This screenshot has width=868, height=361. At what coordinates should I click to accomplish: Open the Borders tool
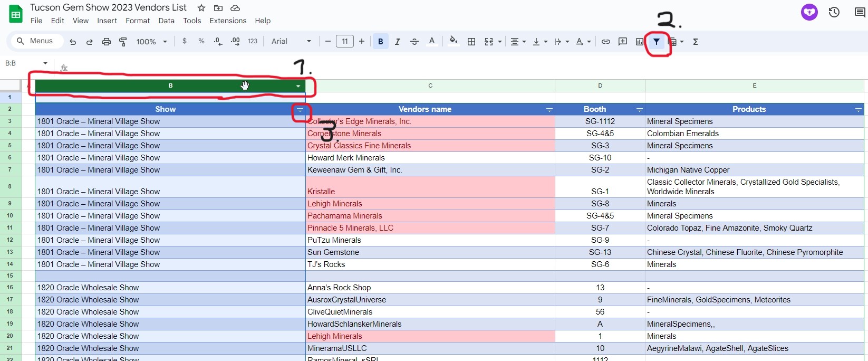click(x=471, y=42)
